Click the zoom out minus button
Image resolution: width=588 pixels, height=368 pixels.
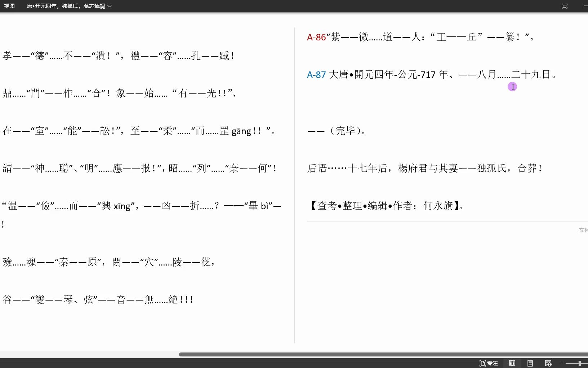point(561,363)
